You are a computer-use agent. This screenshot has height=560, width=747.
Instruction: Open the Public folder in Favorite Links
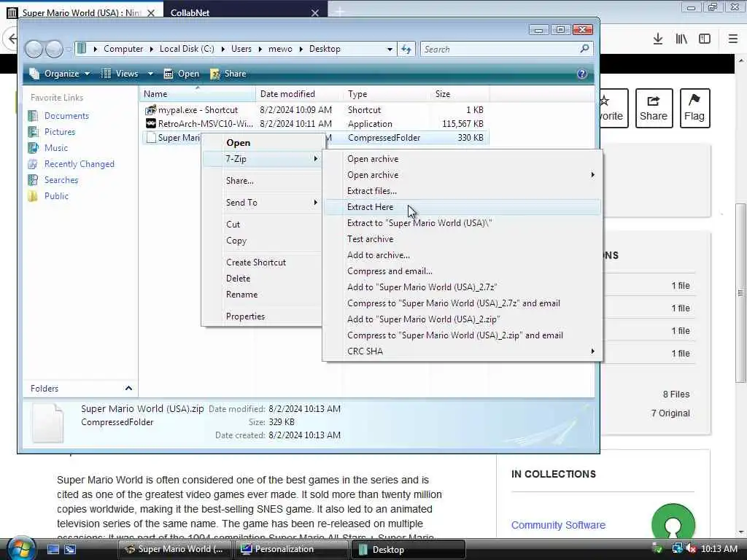point(56,196)
